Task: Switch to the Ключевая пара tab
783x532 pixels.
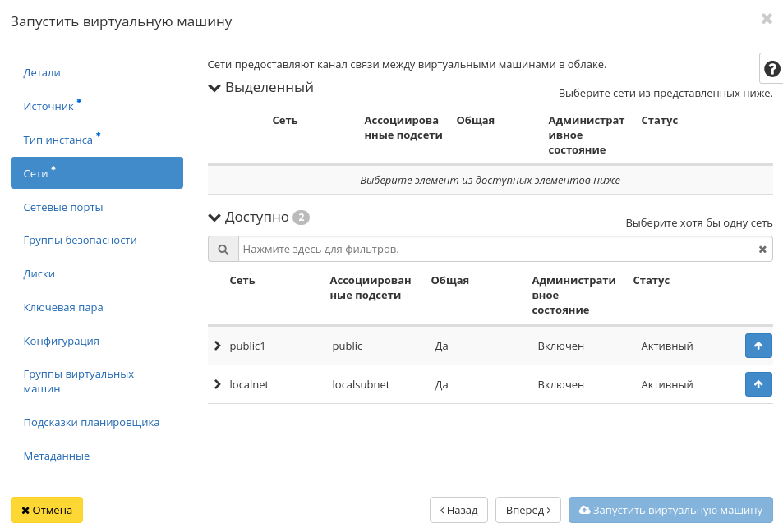Action: coord(63,307)
